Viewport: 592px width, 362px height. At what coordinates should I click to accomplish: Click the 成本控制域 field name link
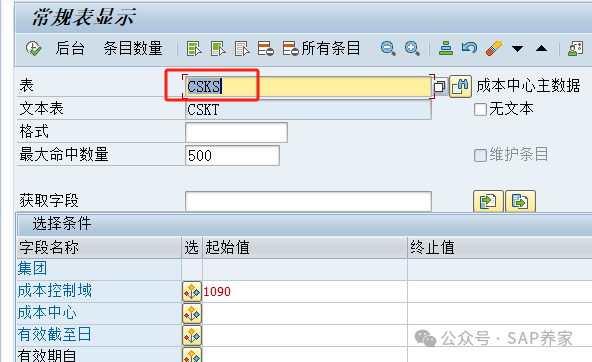point(55,291)
